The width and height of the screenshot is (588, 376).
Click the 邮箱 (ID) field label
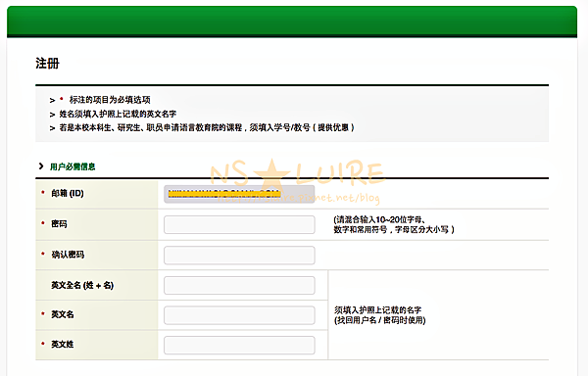pyautogui.click(x=68, y=193)
